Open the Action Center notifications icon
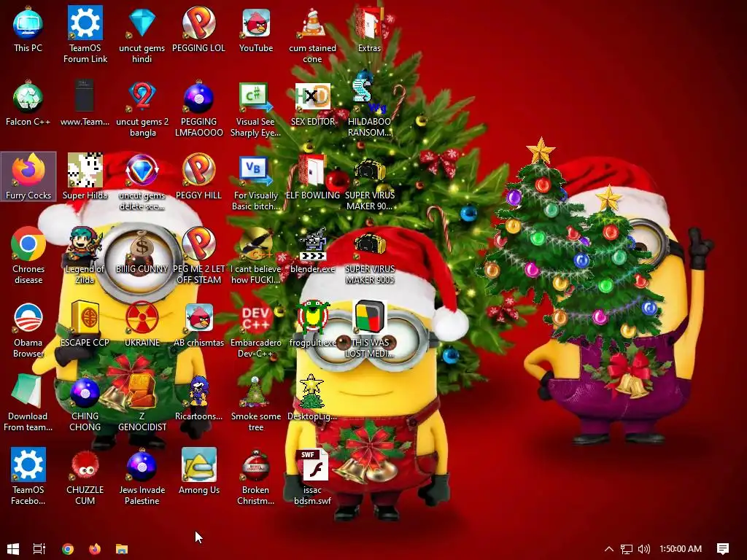The image size is (747, 560). (723, 549)
